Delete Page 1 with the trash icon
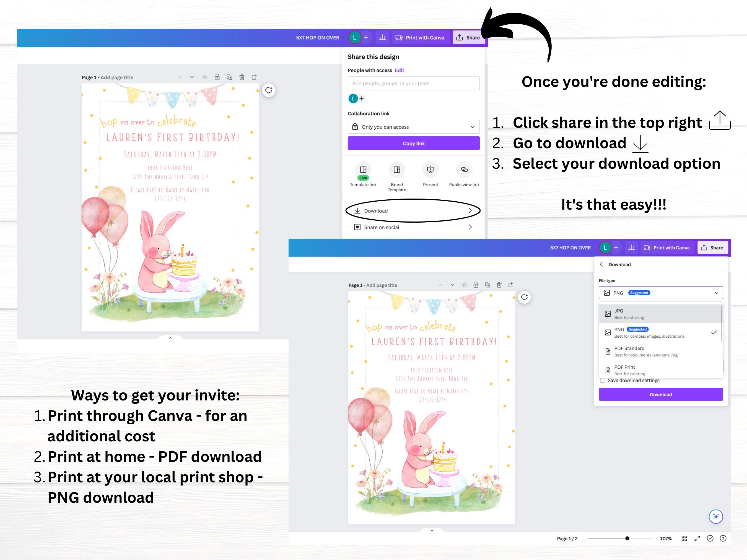Image resolution: width=747 pixels, height=560 pixels. (x=242, y=77)
